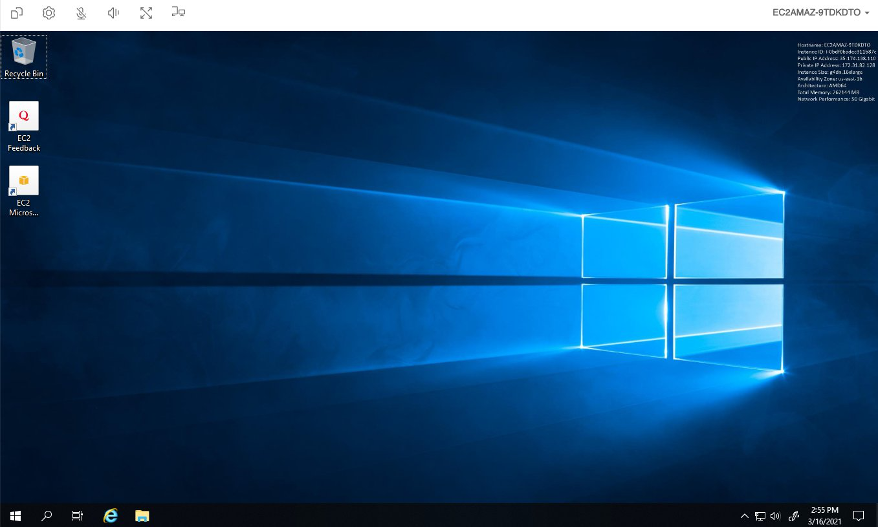Toggle the microphone mute icon
Viewport: 879px width, 527px height.
tap(81, 12)
